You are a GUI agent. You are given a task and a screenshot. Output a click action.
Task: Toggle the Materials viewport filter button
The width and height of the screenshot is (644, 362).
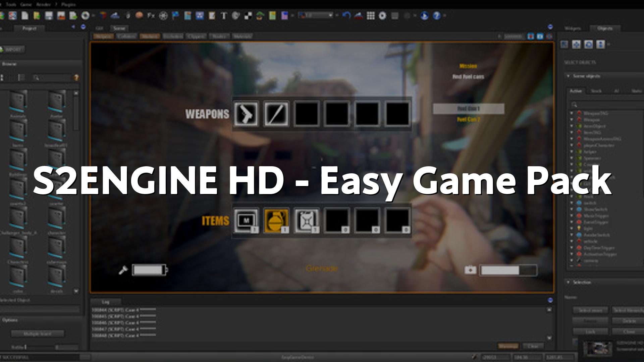[242, 36]
